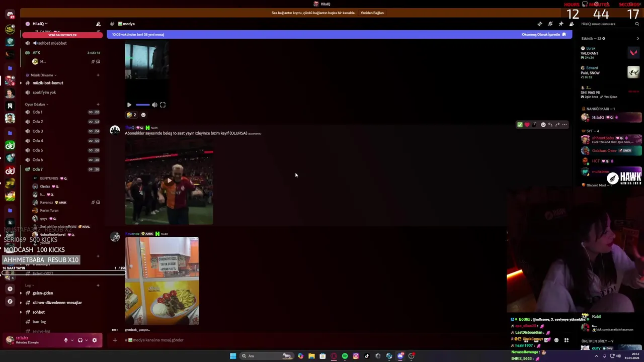Open the gelen-giden log channel
The height and width of the screenshot is (362, 644).
coord(63,293)
